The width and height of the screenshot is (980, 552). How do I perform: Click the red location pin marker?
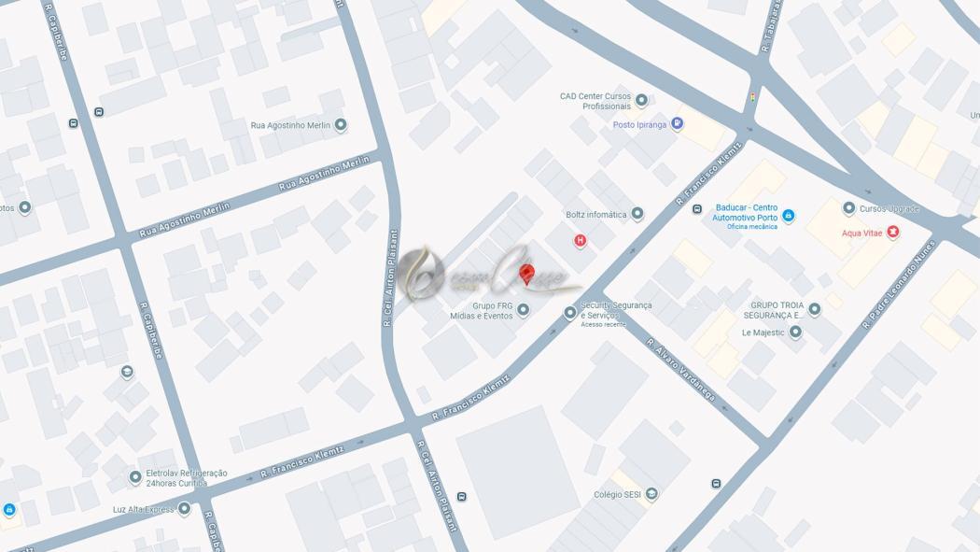pyautogui.click(x=527, y=275)
